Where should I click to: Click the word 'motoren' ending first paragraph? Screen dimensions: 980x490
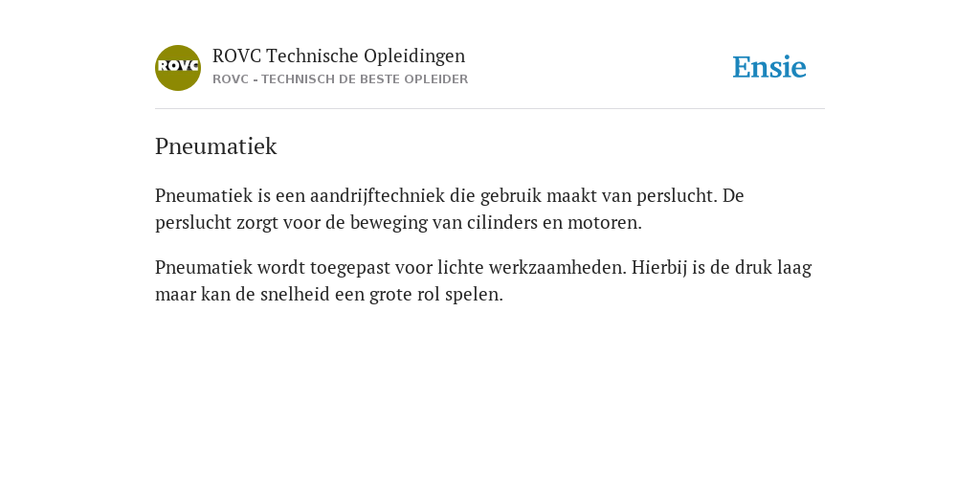(602, 222)
